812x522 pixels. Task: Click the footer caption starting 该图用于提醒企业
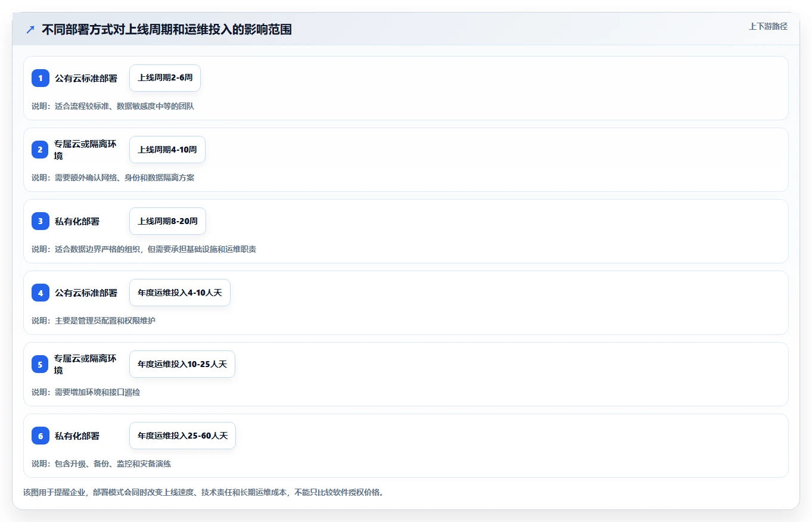(x=204, y=492)
